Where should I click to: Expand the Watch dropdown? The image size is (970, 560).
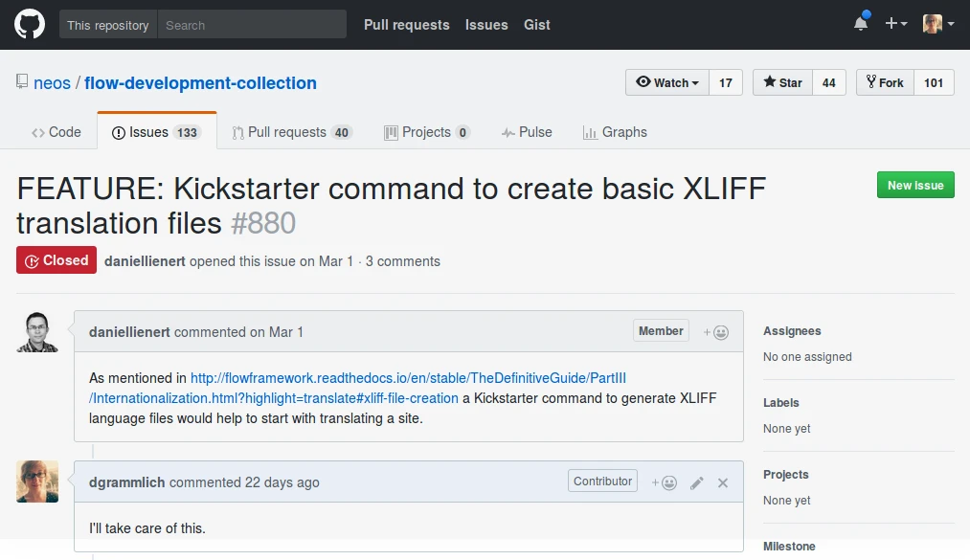(667, 83)
